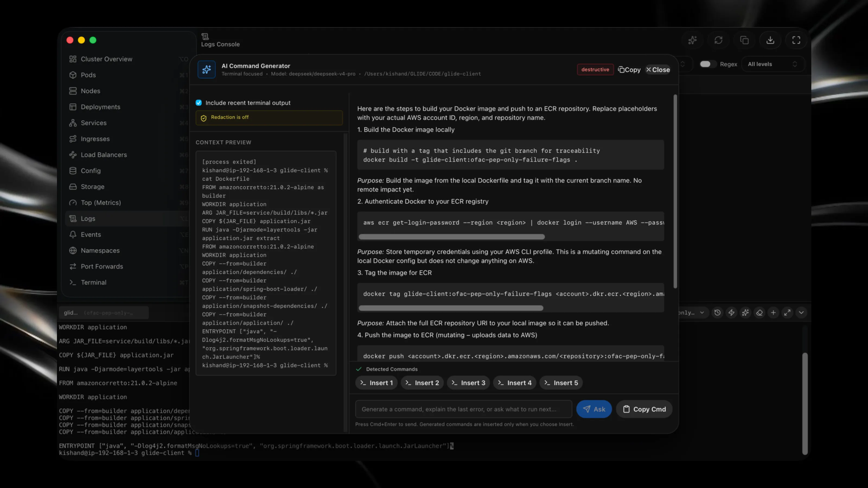This screenshot has height=488, width=868.
Task: Click the Top (Metrics) gauge icon
Action: point(73,203)
